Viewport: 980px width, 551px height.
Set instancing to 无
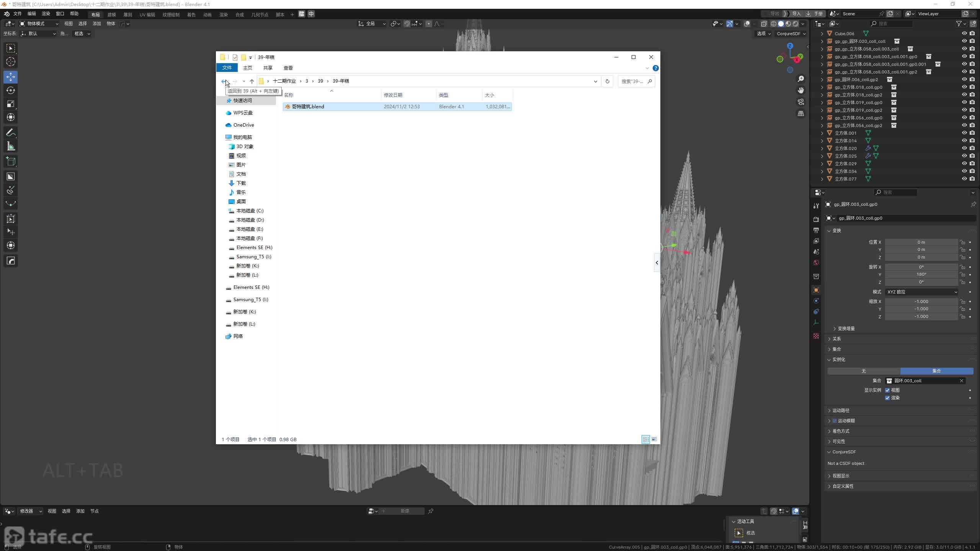pyautogui.click(x=864, y=371)
